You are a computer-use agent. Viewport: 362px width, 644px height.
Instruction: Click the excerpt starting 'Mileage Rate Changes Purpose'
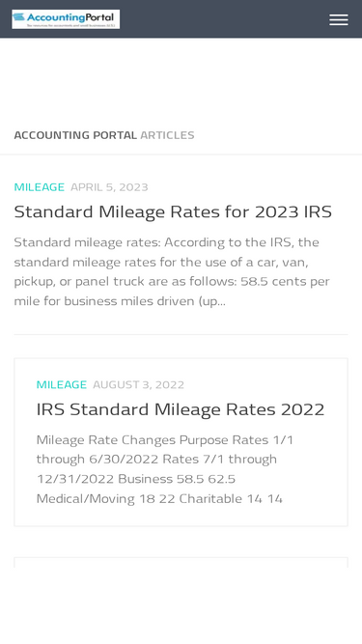point(165,469)
